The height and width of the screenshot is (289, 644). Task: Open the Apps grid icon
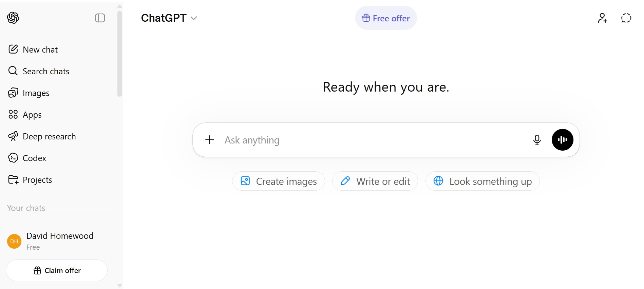click(13, 115)
